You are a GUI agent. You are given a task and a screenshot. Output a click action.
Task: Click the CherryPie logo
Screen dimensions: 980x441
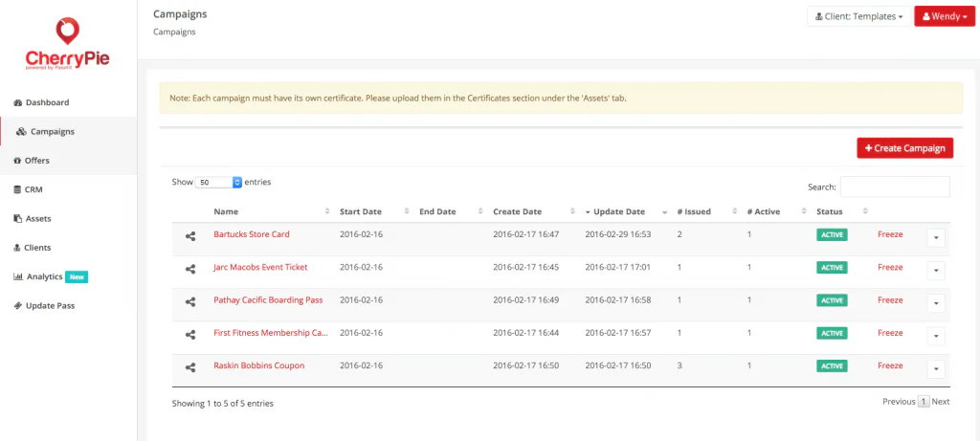coord(68,44)
